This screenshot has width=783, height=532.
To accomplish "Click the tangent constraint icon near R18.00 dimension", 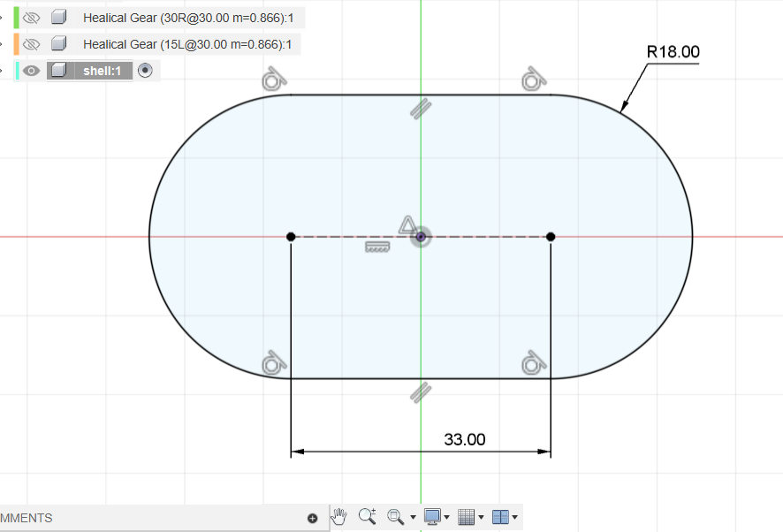I will click(x=531, y=80).
